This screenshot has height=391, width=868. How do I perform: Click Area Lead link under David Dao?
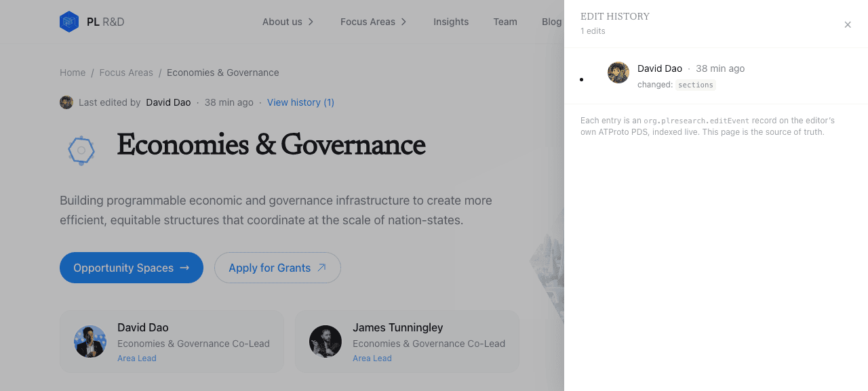coord(137,358)
